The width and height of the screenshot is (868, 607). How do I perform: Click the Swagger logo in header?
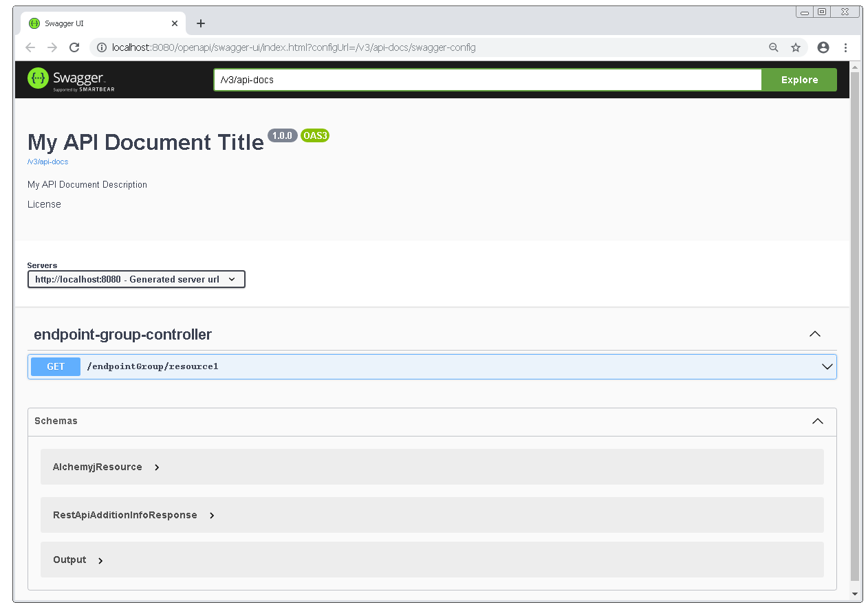(x=71, y=79)
